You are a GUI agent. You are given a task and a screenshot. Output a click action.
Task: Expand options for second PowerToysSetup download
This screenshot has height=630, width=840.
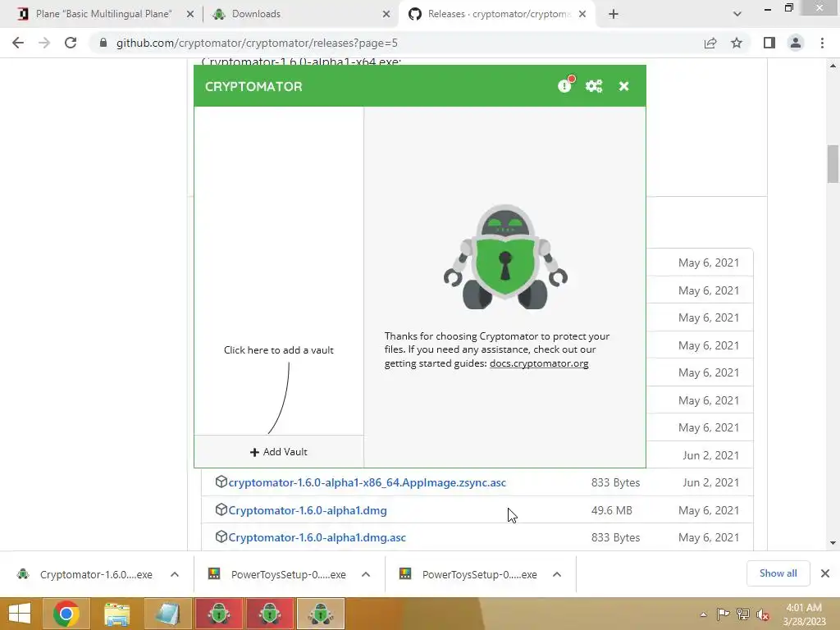pos(557,574)
